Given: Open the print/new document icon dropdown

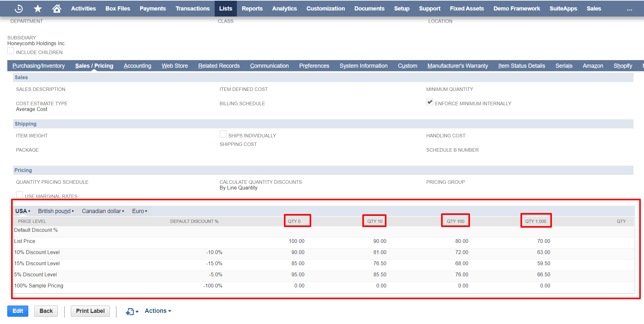Looking at the screenshot, I should coord(132,311).
